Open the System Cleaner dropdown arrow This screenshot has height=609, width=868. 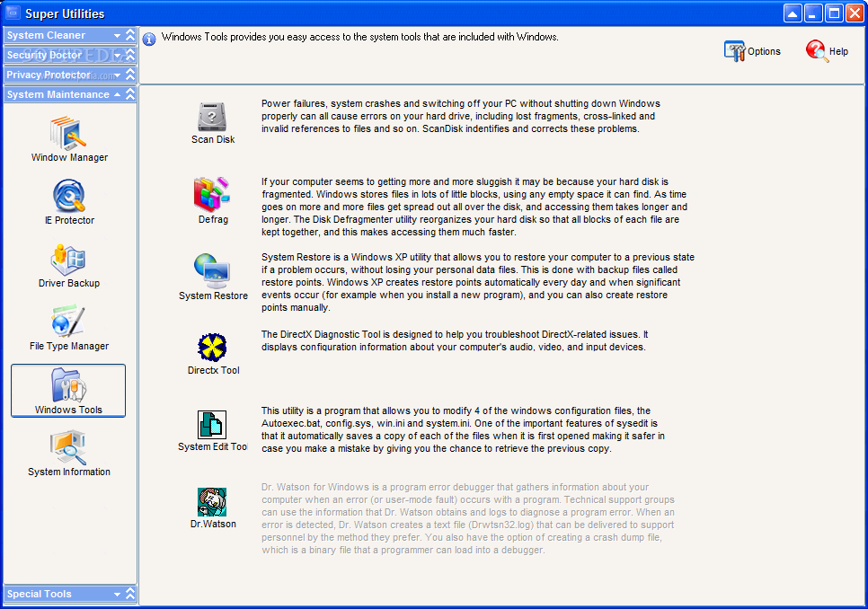[x=117, y=35]
